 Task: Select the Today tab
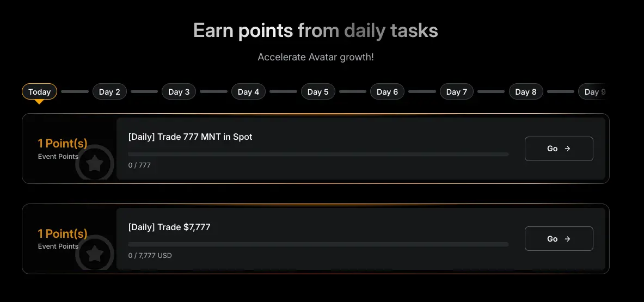coord(39,92)
